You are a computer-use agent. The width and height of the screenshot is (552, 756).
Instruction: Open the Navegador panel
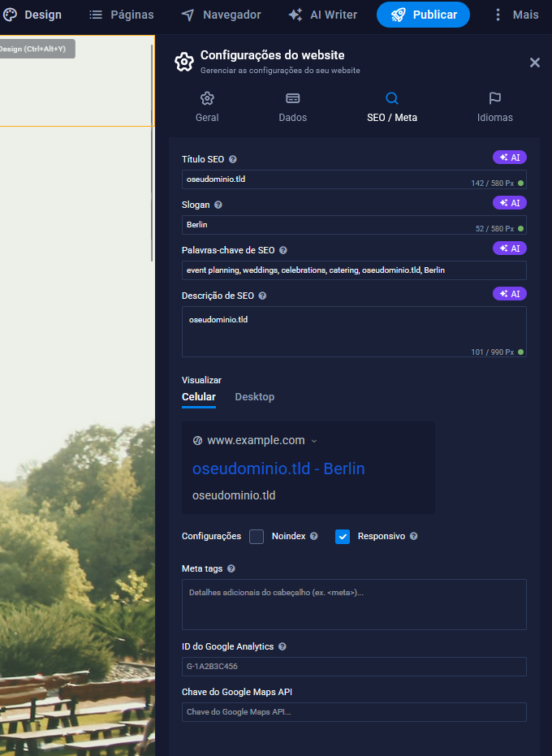pyautogui.click(x=221, y=15)
